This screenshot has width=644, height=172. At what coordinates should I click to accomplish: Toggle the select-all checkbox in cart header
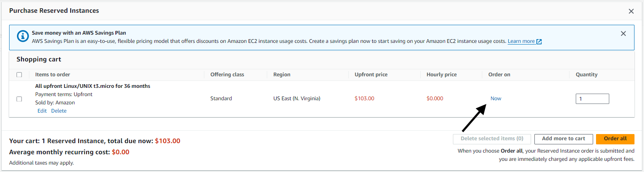(19, 75)
